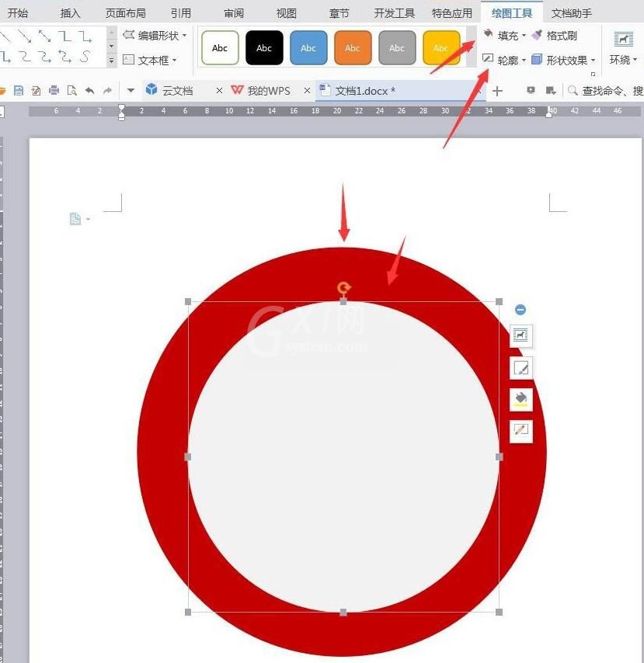Click the export to PDF icon
This screenshot has width=644, height=663.
(36, 90)
